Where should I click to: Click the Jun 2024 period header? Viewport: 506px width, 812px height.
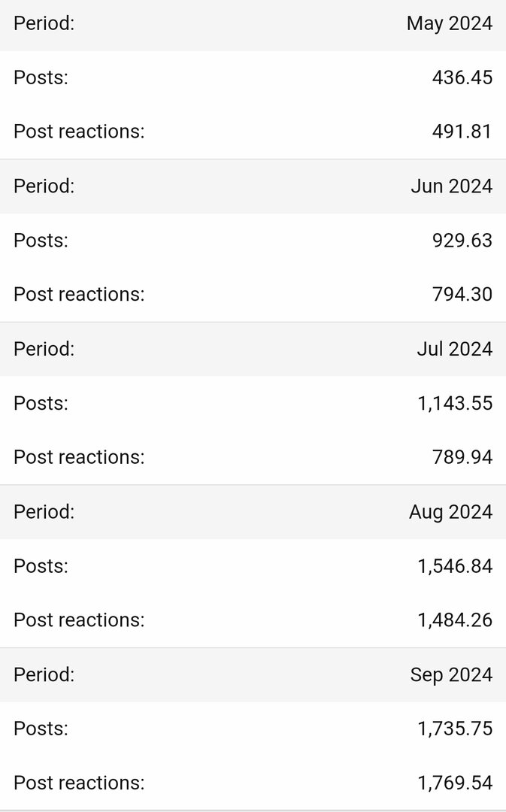click(x=253, y=186)
